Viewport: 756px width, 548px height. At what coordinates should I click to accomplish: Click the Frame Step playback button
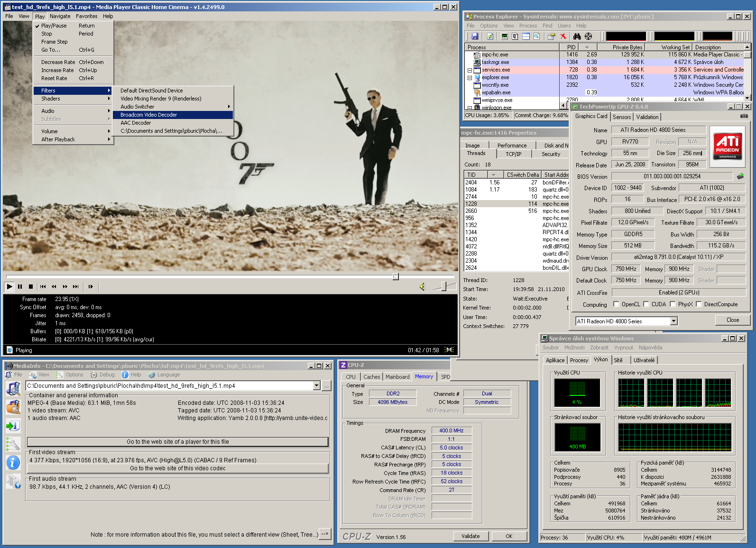point(91,286)
